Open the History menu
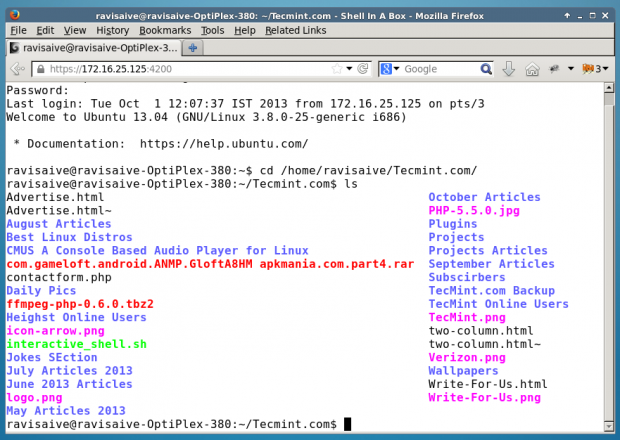Image resolution: width=620 pixels, height=440 pixels. click(113, 30)
